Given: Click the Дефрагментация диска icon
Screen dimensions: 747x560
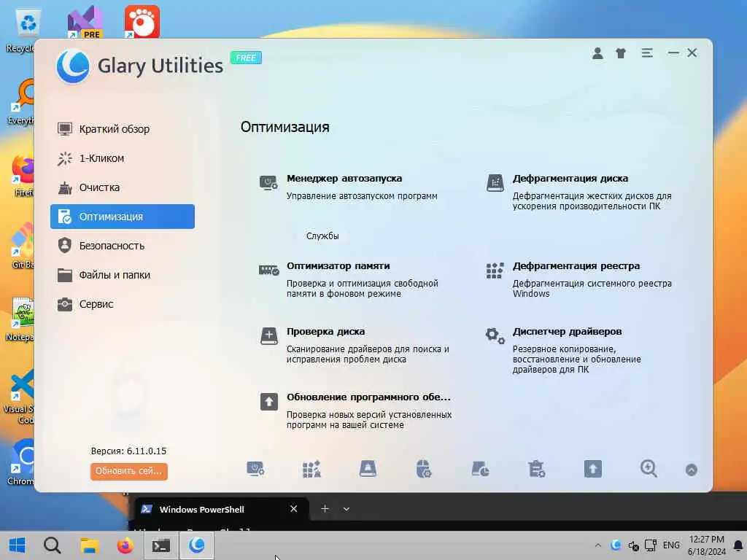Looking at the screenshot, I should 495,183.
